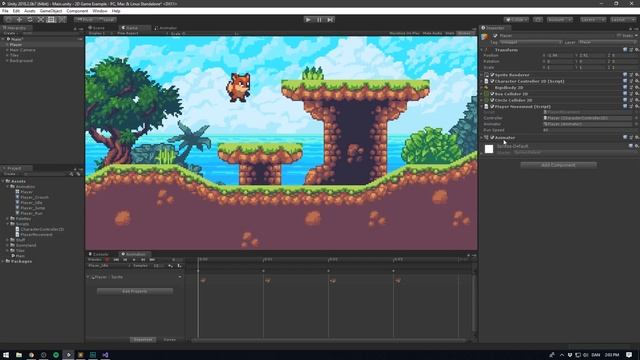
Task: Select the Rect tool in toolbar
Action: click(x=51, y=20)
